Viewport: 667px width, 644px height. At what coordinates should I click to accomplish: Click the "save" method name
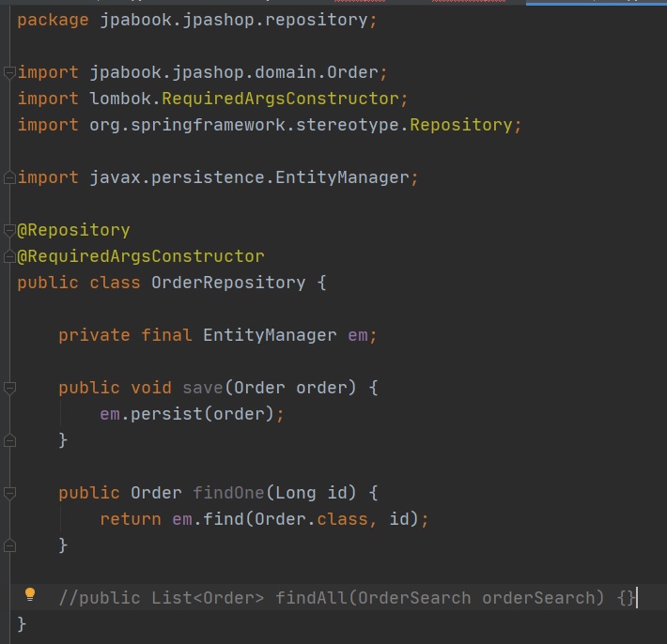(x=203, y=388)
